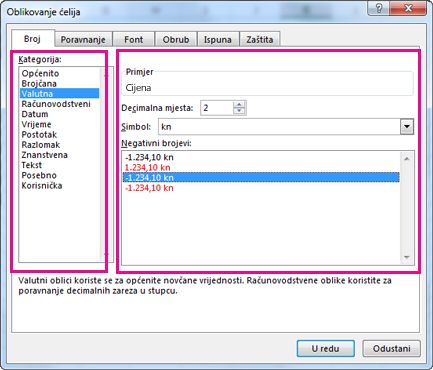The image size is (433, 370).
Task: Select red 1.234,10 kn without minus
Action: [261, 167]
